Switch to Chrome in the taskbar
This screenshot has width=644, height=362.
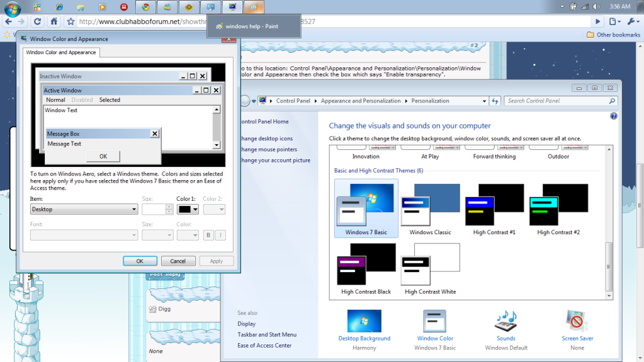point(145,7)
